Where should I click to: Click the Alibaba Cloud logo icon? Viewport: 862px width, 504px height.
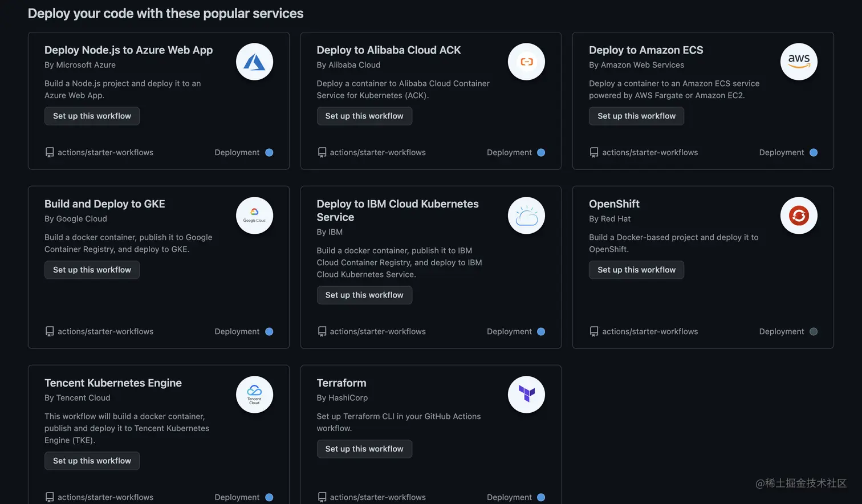526,62
